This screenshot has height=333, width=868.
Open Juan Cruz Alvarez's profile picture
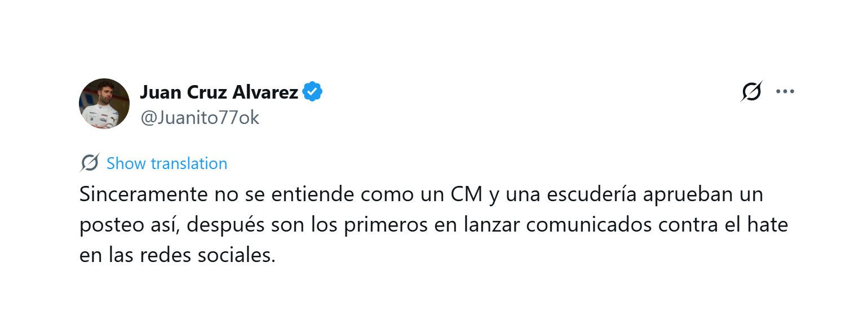(104, 104)
